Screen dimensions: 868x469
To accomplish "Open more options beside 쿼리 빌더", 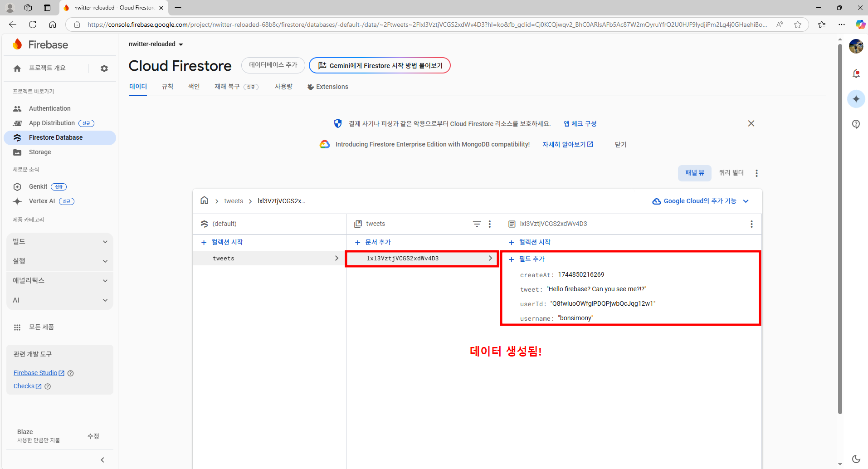I will tap(756, 173).
